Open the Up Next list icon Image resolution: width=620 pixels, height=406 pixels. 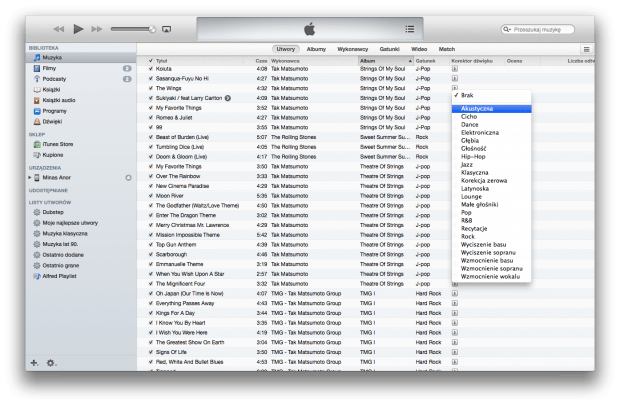410,29
